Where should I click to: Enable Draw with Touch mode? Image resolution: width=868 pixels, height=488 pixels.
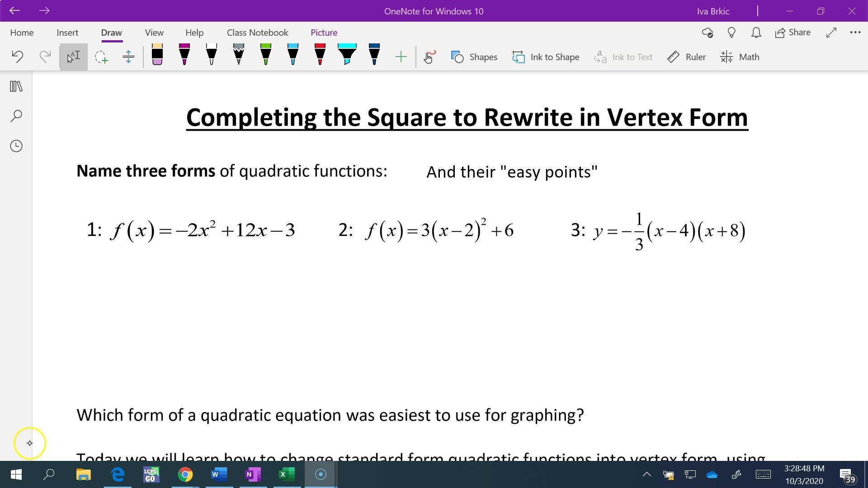[x=429, y=57]
